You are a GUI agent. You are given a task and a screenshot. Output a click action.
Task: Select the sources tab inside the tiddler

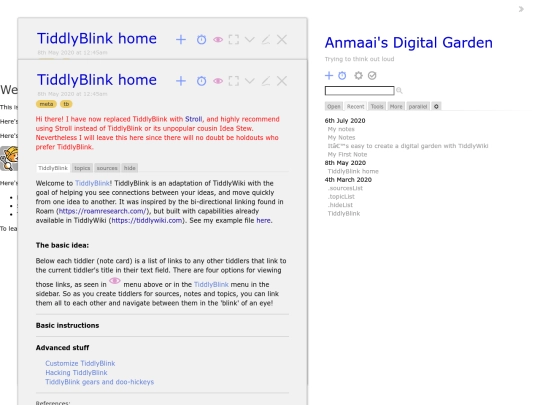coord(107,168)
